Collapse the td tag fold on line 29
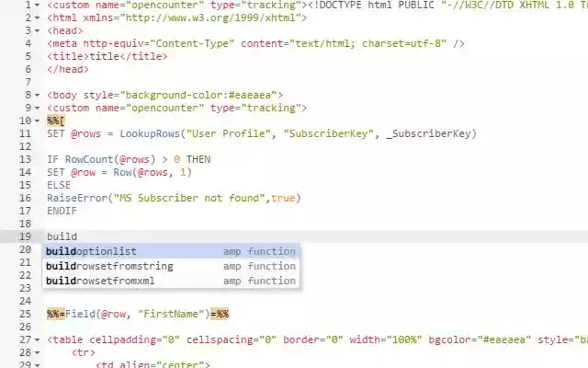 coord(37,364)
